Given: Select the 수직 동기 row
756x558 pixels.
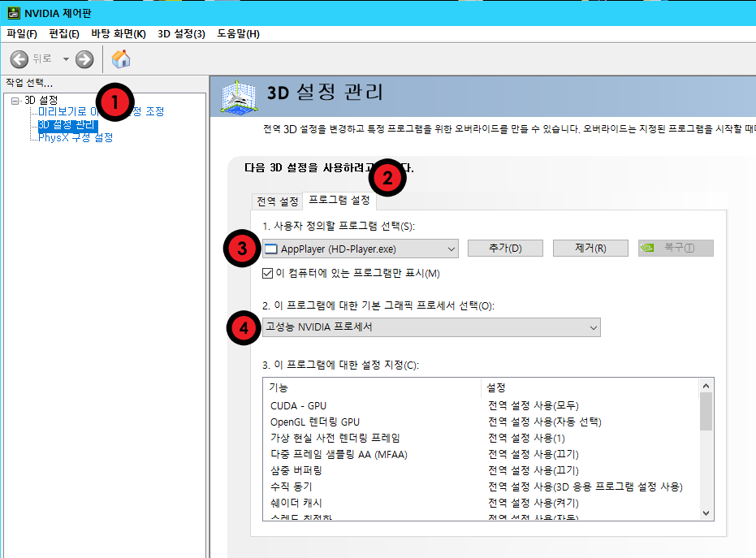Looking at the screenshot, I should click(x=482, y=487).
